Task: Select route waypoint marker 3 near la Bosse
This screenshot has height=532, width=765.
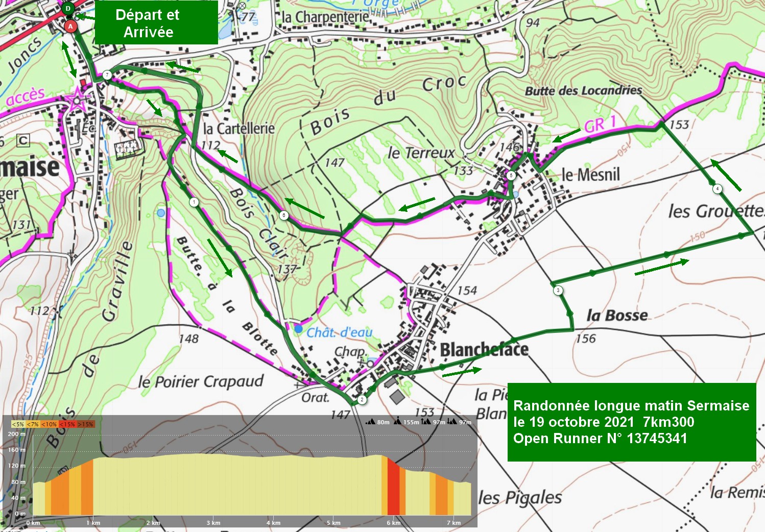Action: click(558, 291)
